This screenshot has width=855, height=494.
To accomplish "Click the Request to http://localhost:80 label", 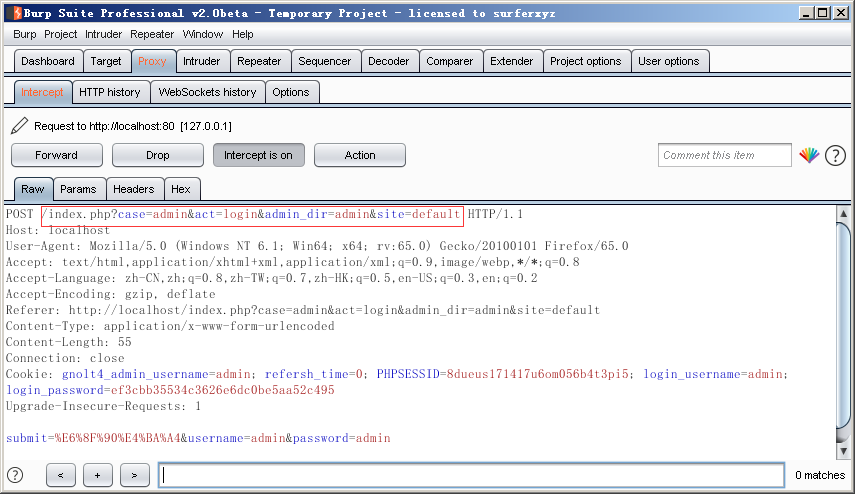I will point(133,126).
